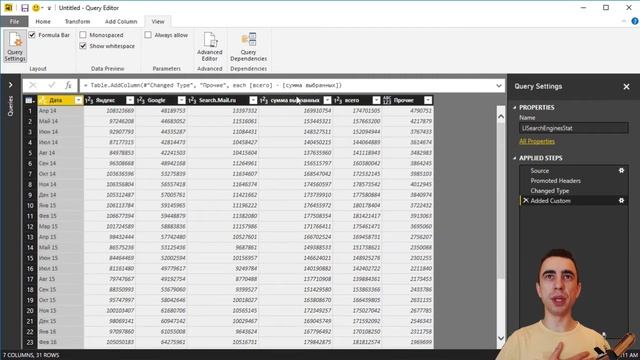
Task: Click data type icon of Яндекс column
Action: [x=89, y=100]
